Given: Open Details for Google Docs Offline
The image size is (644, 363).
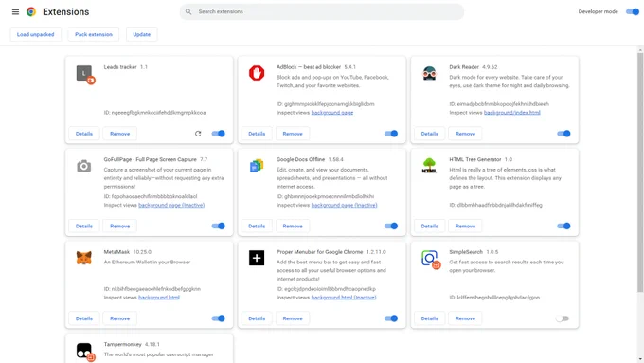Looking at the screenshot, I should 257,227.
